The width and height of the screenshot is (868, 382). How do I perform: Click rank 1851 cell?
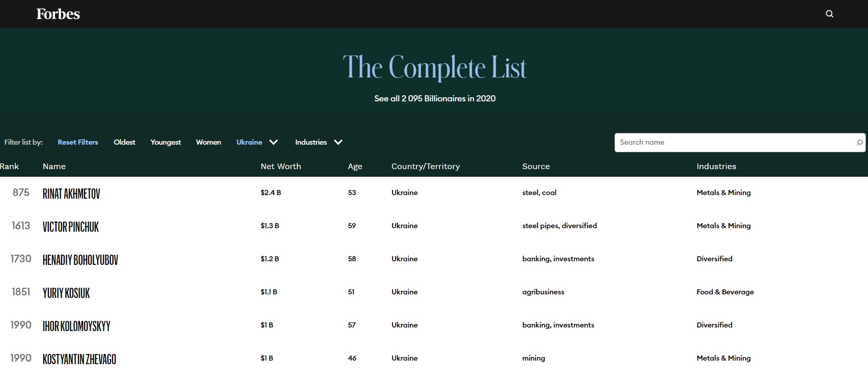pos(21,292)
